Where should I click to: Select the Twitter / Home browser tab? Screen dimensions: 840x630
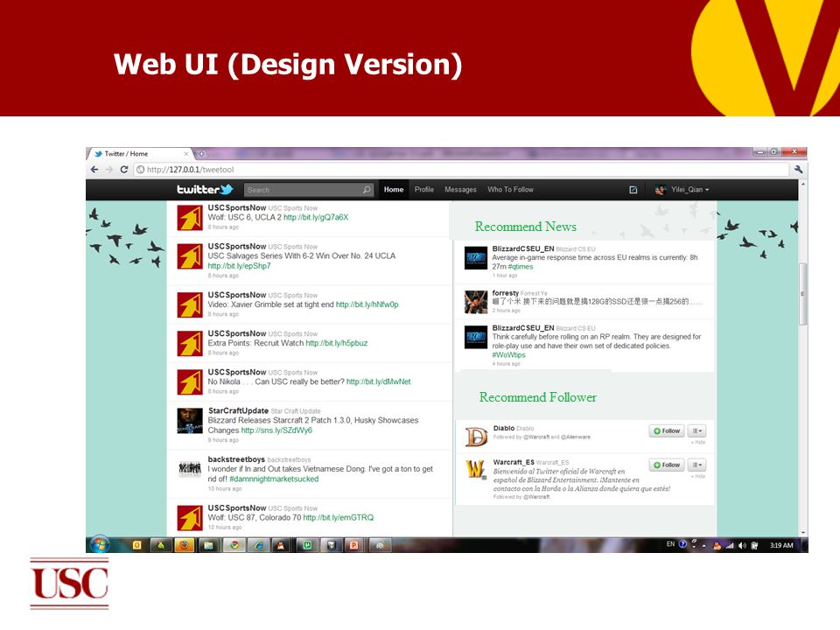[139, 154]
